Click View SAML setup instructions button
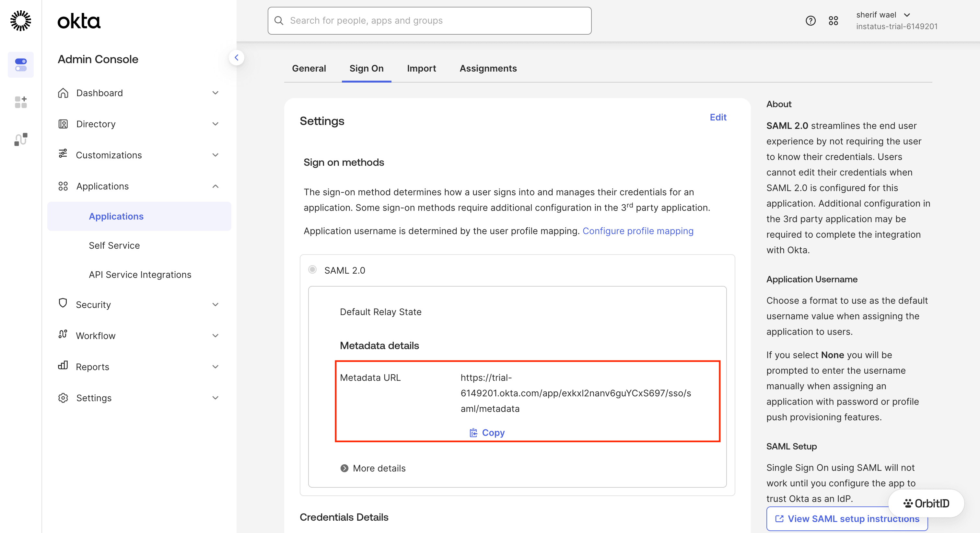The height and width of the screenshot is (533, 980). (847, 518)
